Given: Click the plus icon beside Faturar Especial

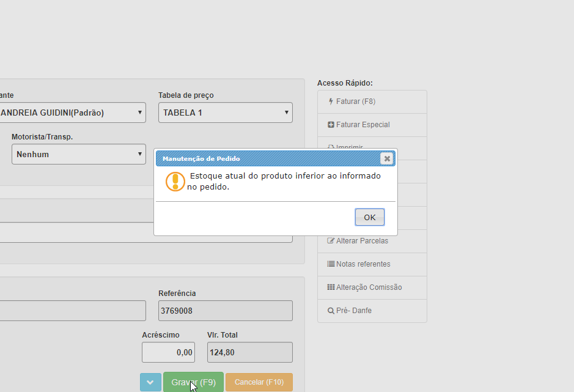Looking at the screenshot, I should pyautogui.click(x=331, y=125).
